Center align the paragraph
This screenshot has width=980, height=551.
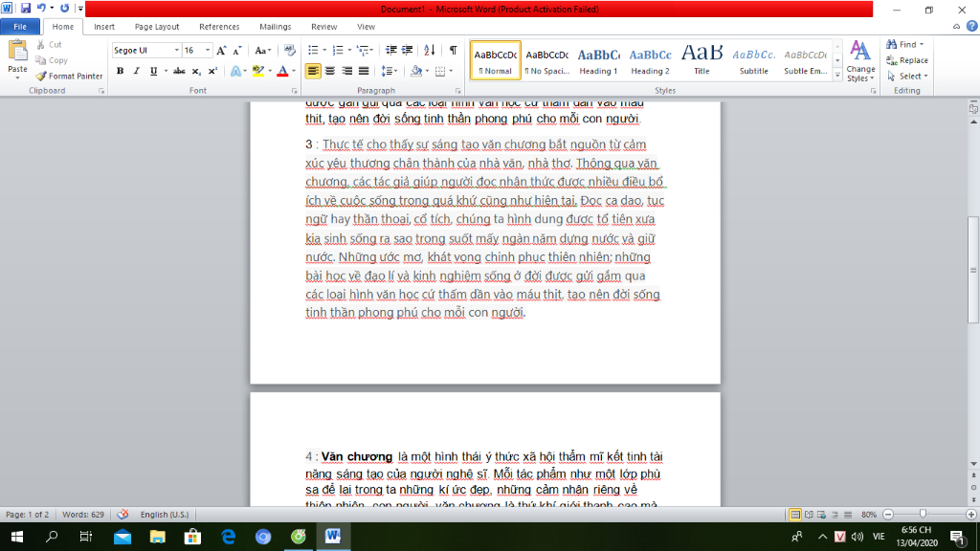tap(330, 71)
